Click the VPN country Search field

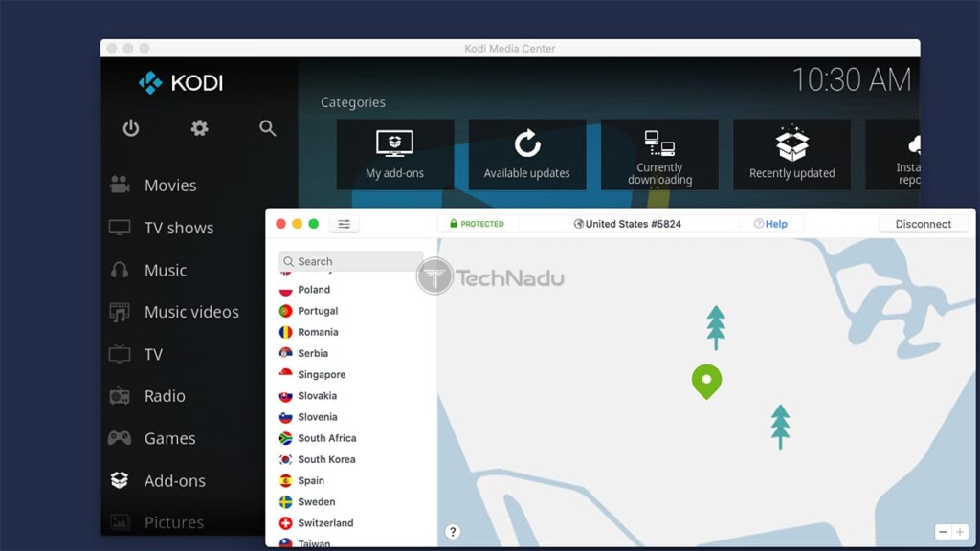coord(350,261)
